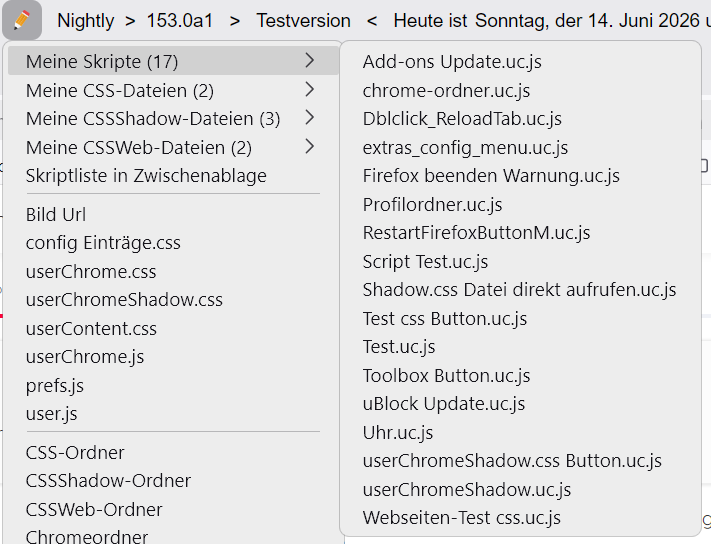711x544 pixels.
Task: Click Webseiten-Test css.uc.js entry
Action: click(520, 518)
